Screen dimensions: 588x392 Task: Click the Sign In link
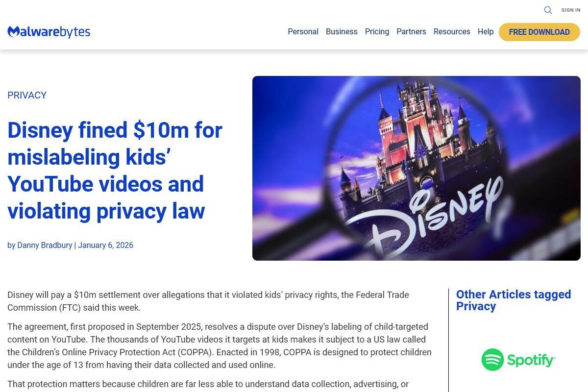tap(570, 10)
